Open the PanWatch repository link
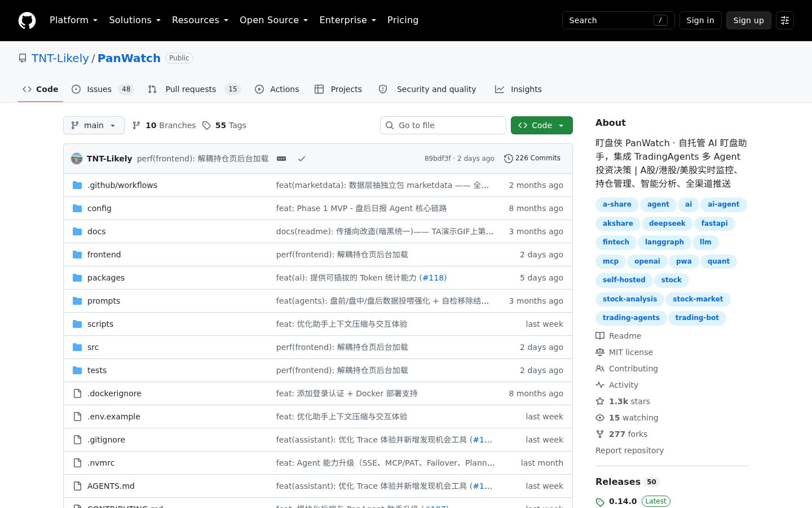 129,58
